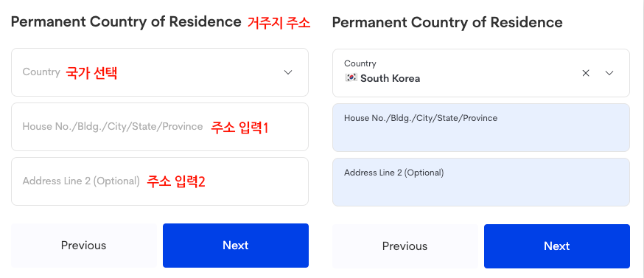Click the blue-highlighted Address Line 2 (Optional) field

481,182
